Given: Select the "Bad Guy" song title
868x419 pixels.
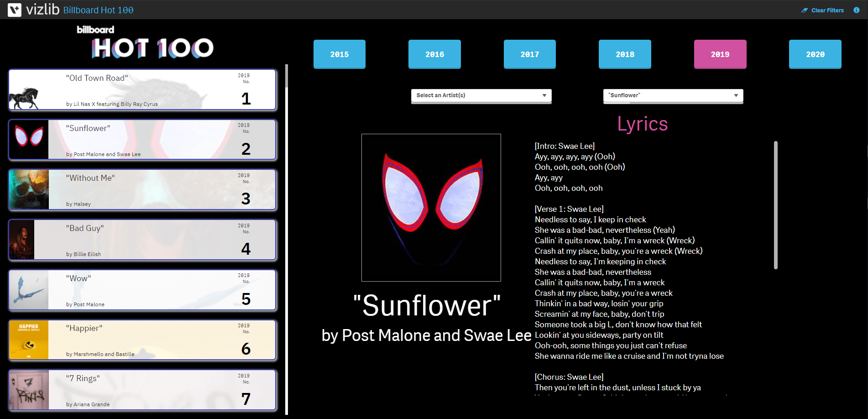Looking at the screenshot, I should coord(85,228).
